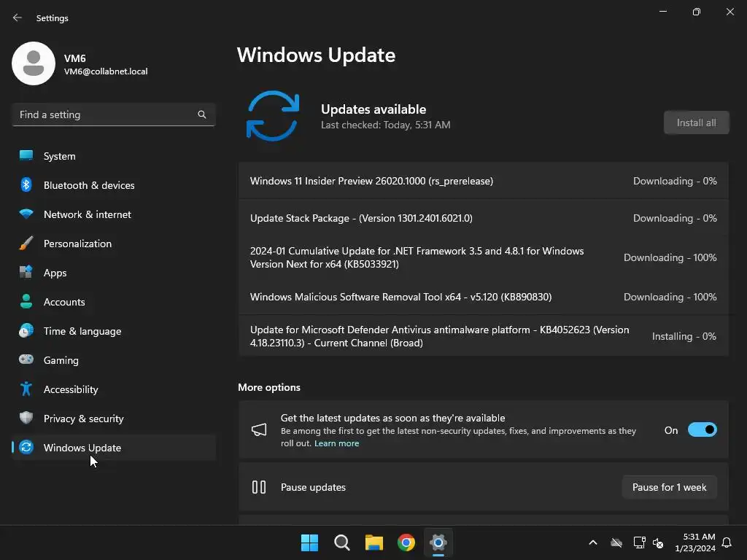
Task: Open Accessibility settings
Action: pyautogui.click(x=114, y=389)
